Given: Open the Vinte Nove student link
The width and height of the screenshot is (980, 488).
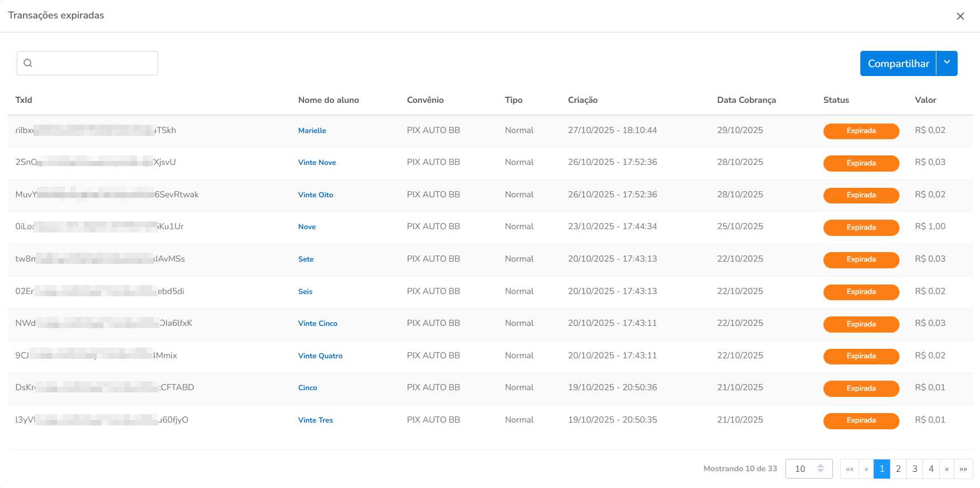Looking at the screenshot, I should pyautogui.click(x=317, y=163).
